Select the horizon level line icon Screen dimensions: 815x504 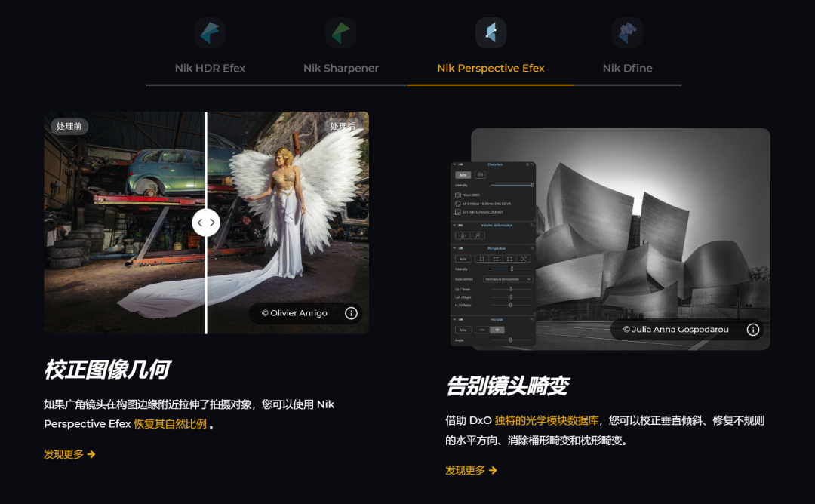[x=482, y=330]
